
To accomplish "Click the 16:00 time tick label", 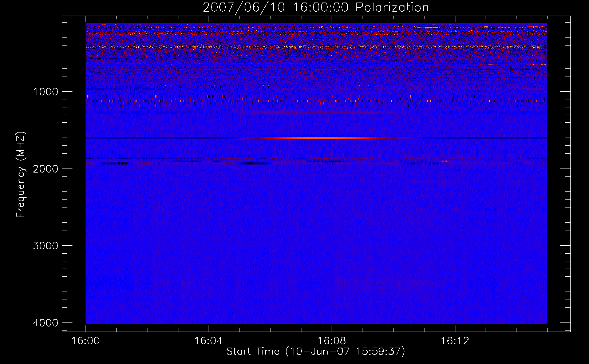I will point(86,341).
